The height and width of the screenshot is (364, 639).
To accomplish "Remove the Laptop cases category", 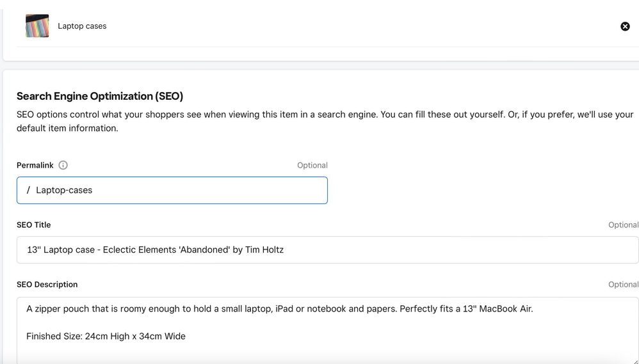I will (x=625, y=26).
